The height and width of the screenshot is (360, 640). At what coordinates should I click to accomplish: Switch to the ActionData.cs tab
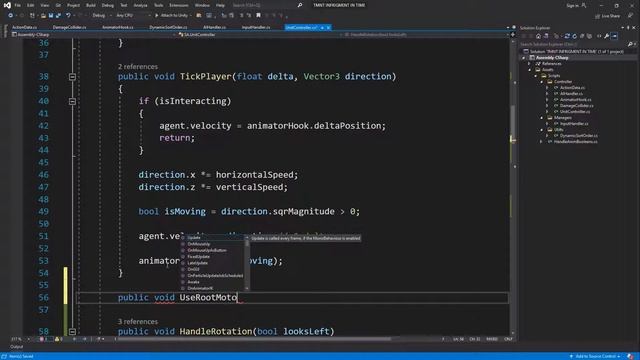pyautogui.click(x=24, y=27)
